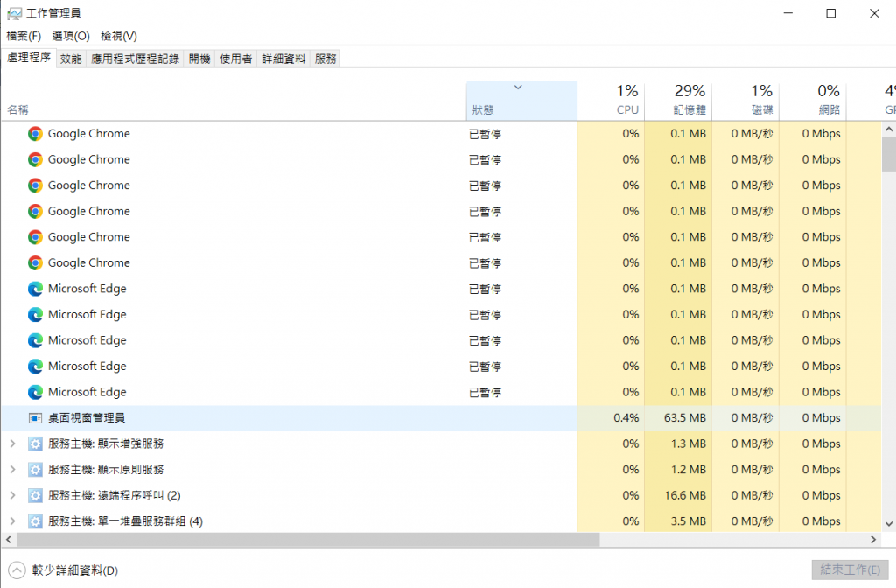
Task: Expand 服務主機: 單一堆疊服務群組 (4) group
Action: [12, 521]
